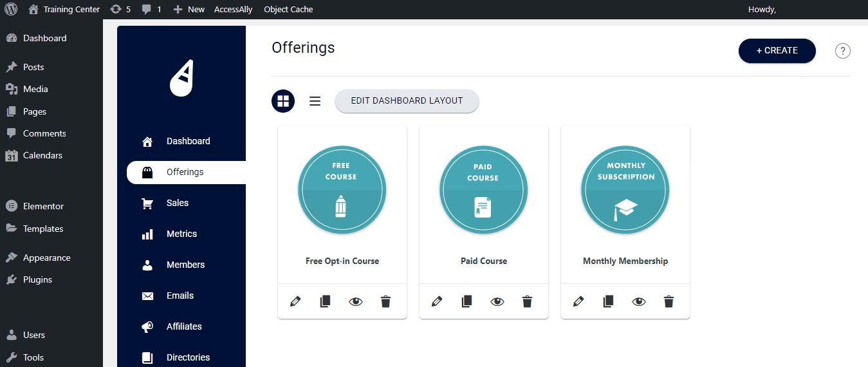This screenshot has height=367, width=868.
Task: Click the edit pencil for Free Opt-in Course
Action: pos(295,301)
